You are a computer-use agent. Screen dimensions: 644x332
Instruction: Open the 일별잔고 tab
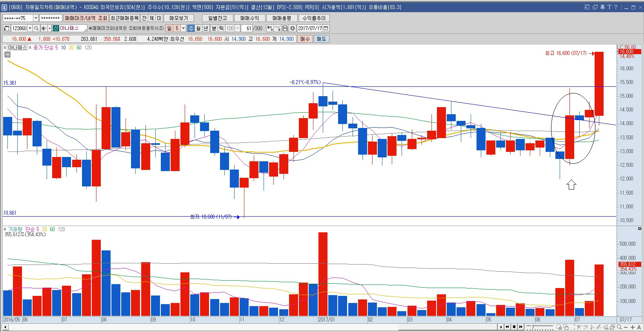217,18
